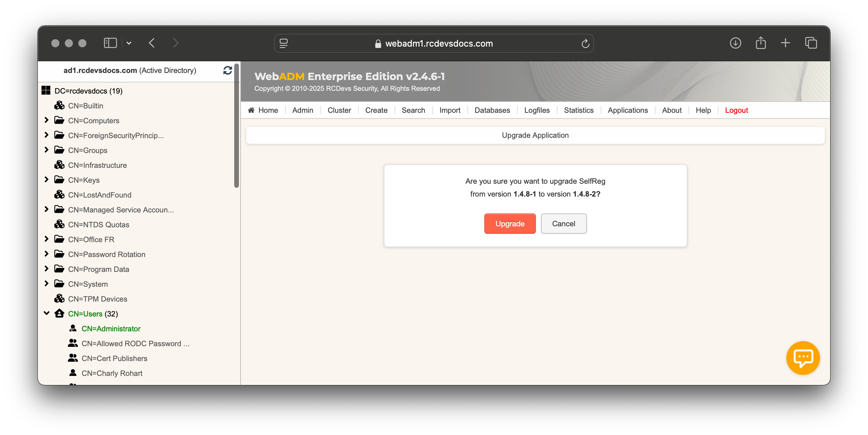Open the sidebar dropdown chevron in Safari
868x435 pixels.
(129, 43)
